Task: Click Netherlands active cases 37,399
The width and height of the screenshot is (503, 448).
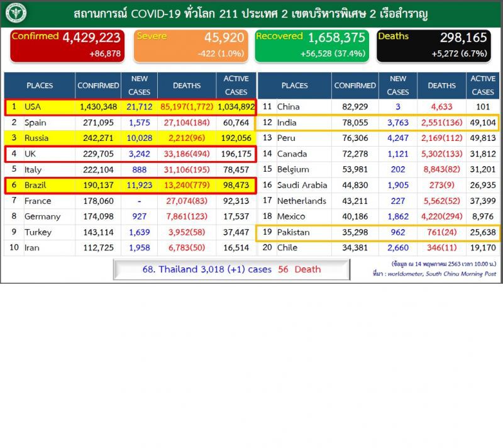Action: [482, 201]
